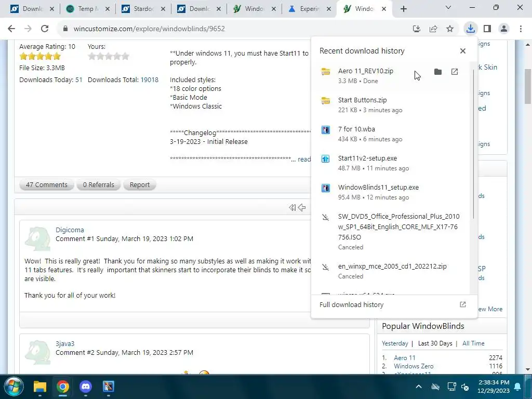Click the 0 Referrals button

coord(98,184)
